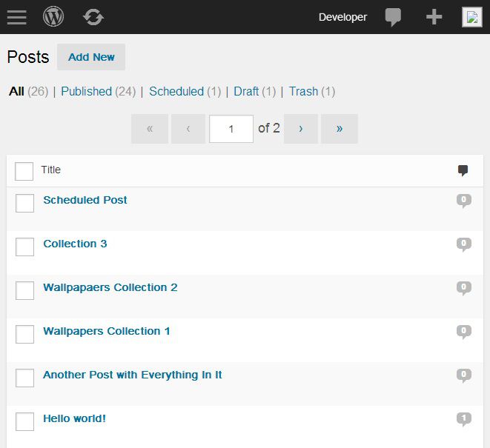Click the 'of 2' page count text
The image size is (490, 448).
click(269, 128)
